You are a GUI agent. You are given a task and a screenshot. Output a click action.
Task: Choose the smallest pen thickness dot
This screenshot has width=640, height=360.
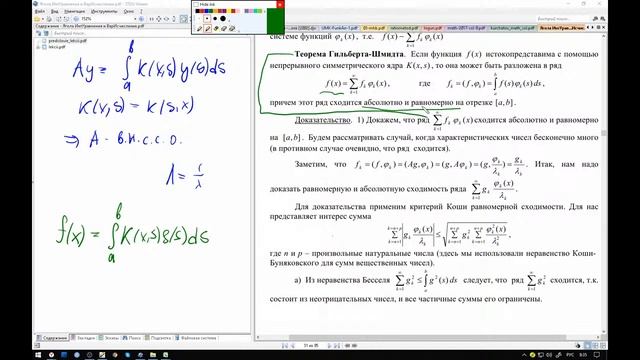point(199,18)
